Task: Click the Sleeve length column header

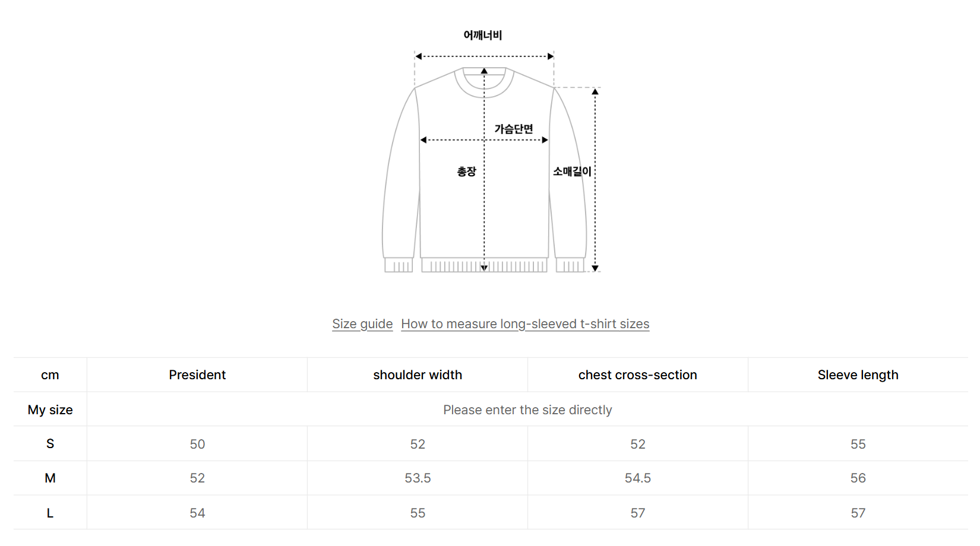Action: 858,375
